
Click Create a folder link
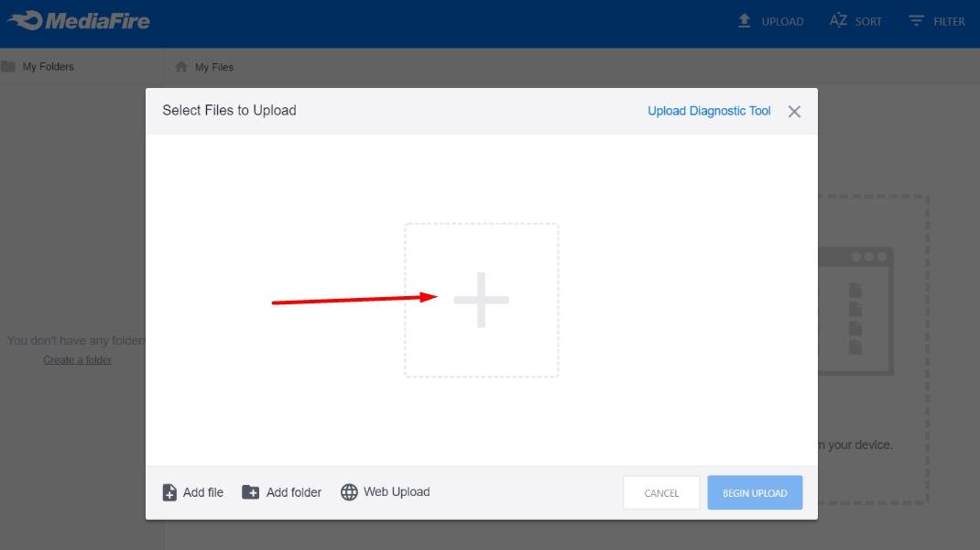point(78,359)
